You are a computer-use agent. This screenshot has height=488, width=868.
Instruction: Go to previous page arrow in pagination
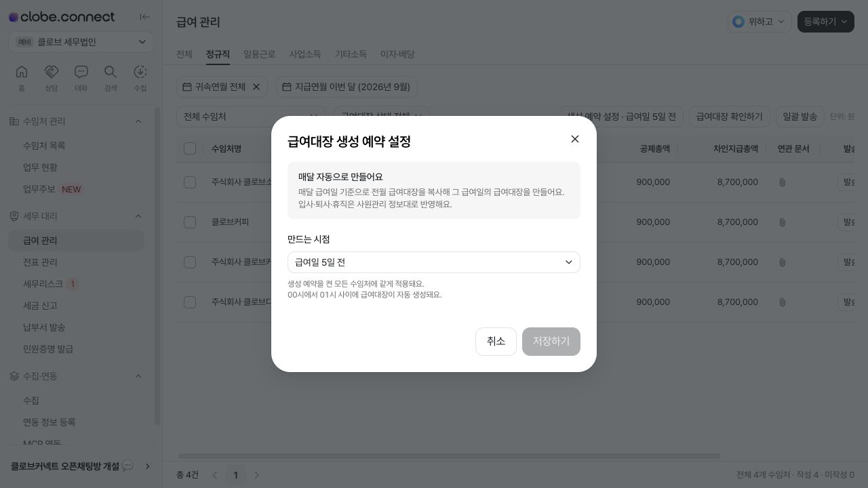pyautogui.click(x=215, y=475)
